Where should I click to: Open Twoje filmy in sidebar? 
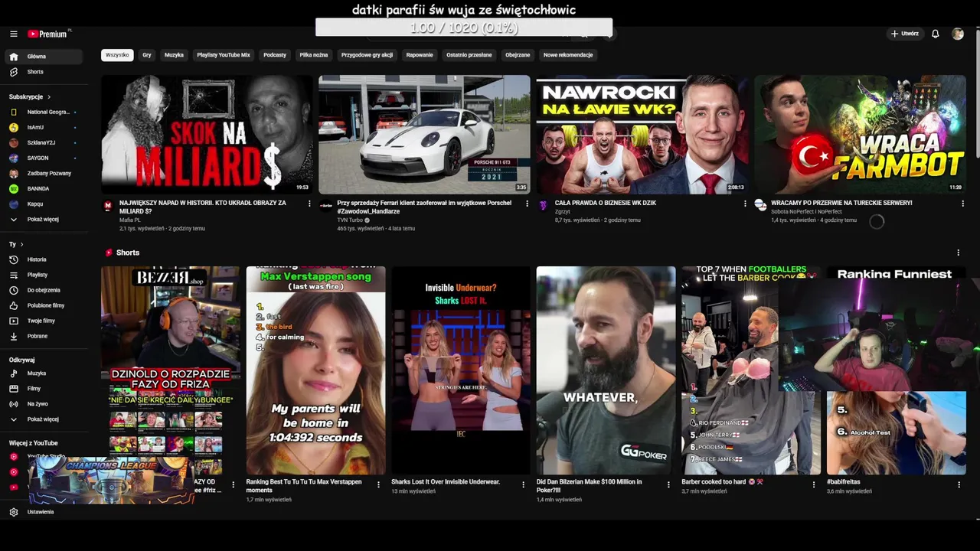point(44,321)
